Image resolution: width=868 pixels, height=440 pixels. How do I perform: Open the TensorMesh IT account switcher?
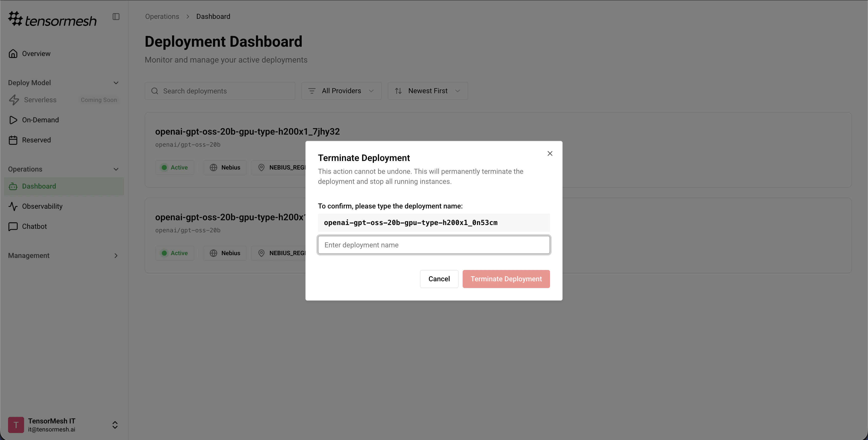[x=115, y=425]
